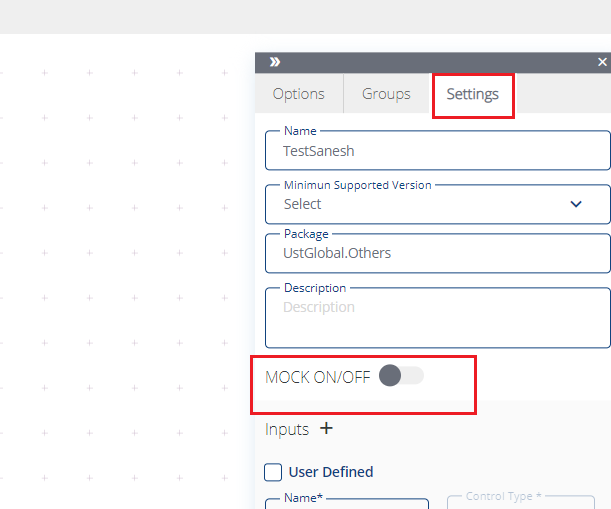The image size is (611, 509).
Task: Click the User Defined label text
Action: pos(331,472)
